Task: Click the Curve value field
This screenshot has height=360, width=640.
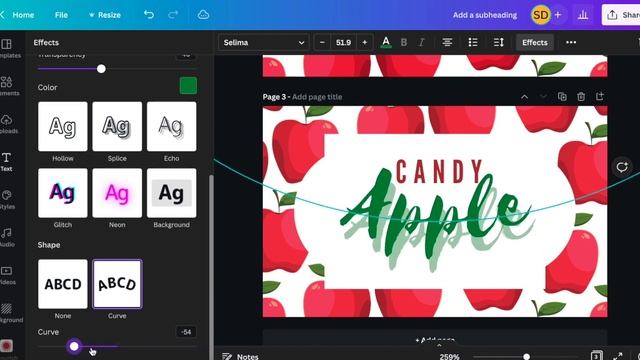Action: [186, 332]
